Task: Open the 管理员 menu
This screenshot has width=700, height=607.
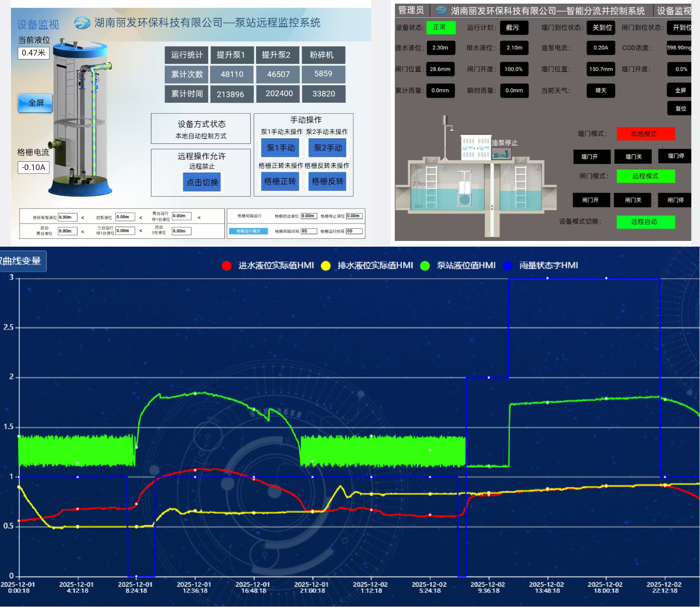Action: coord(411,10)
